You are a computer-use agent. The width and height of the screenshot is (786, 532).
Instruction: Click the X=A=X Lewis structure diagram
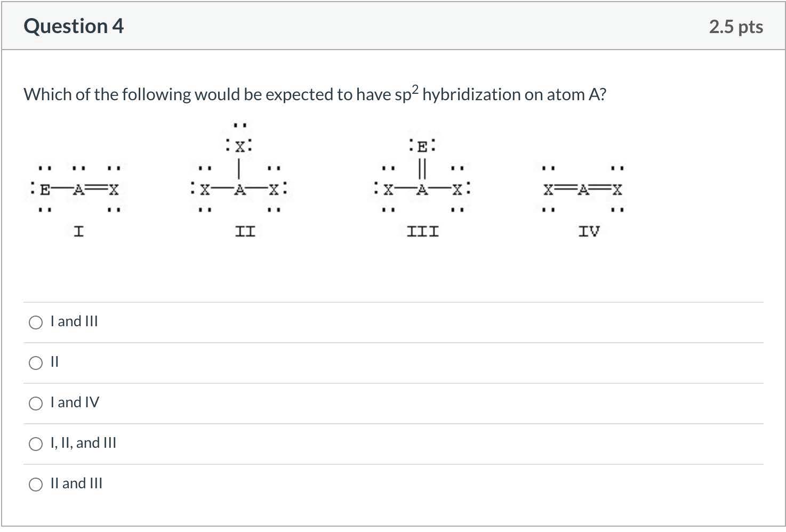point(583,189)
